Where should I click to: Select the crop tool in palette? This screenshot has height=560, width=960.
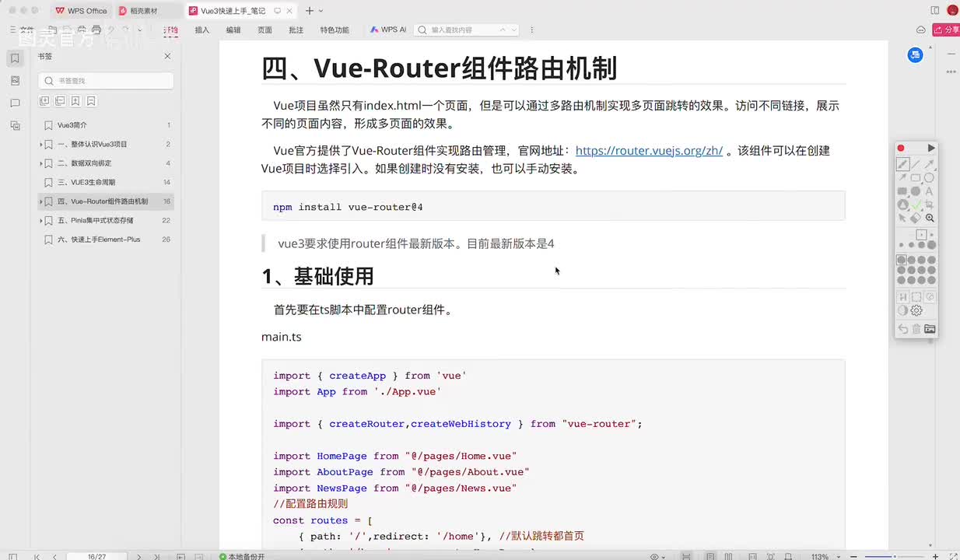click(929, 205)
